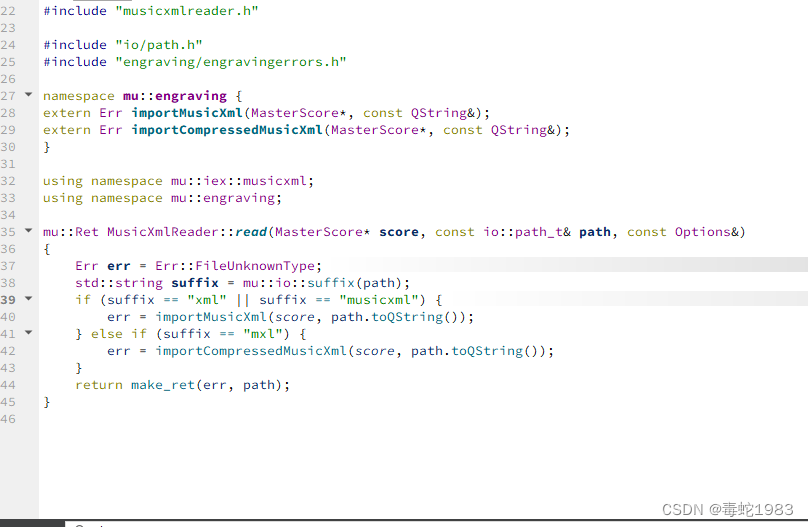
Task: Click line number 22 in gutter
Action: (8, 11)
